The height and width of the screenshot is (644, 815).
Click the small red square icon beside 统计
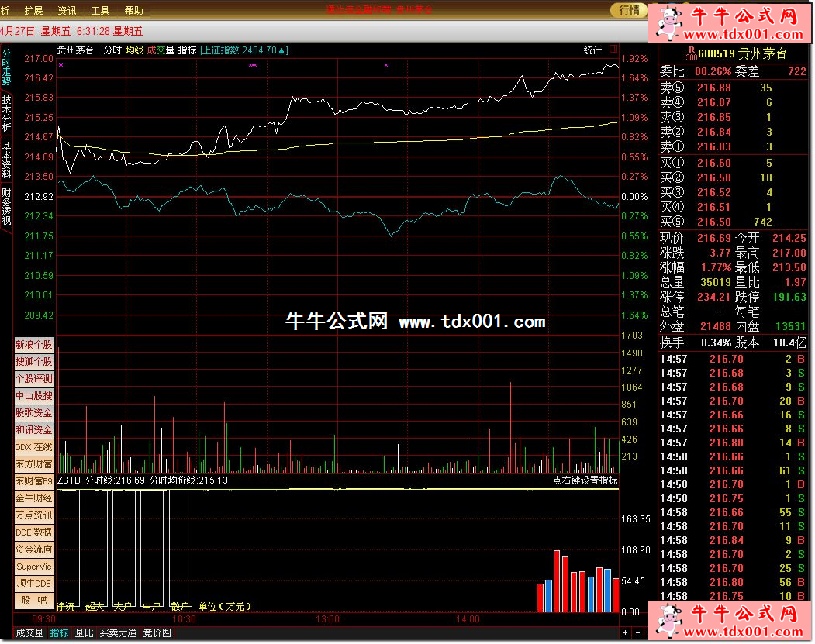pos(613,50)
